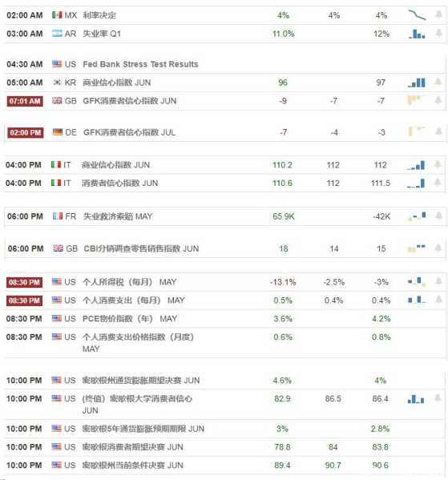
Task: Open 失业救济索赔 MAY event
Action: click(x=118, y=216)
